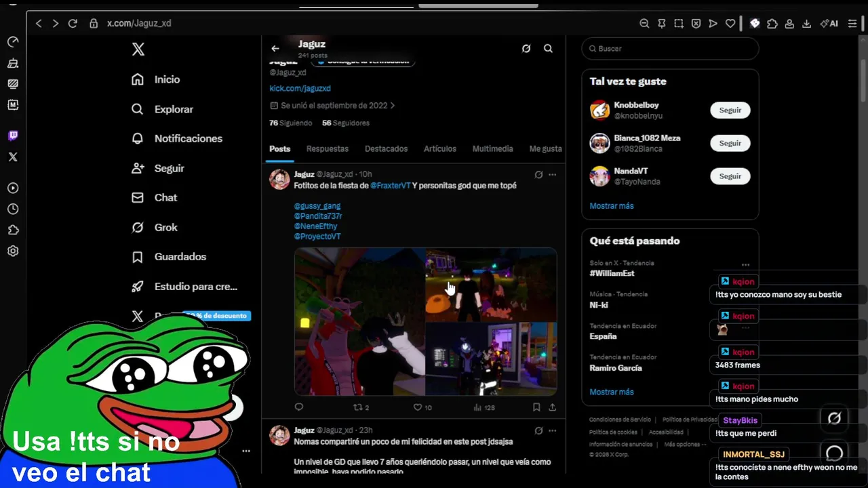Image resolution: width=868 pixels, height=488 pixels.
Task: Add page to bookmarks with the heart icon
Action: tap(730, 23)
